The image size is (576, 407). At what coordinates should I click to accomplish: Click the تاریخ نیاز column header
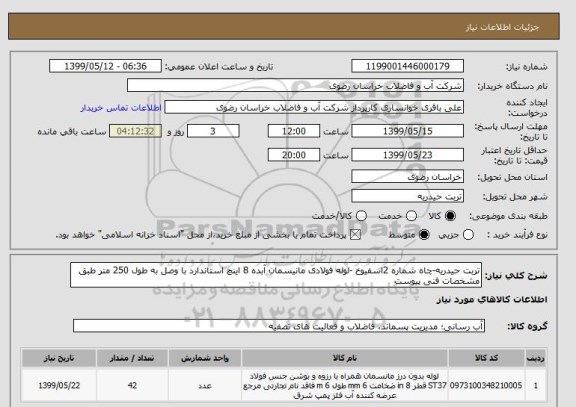point(59,358)
